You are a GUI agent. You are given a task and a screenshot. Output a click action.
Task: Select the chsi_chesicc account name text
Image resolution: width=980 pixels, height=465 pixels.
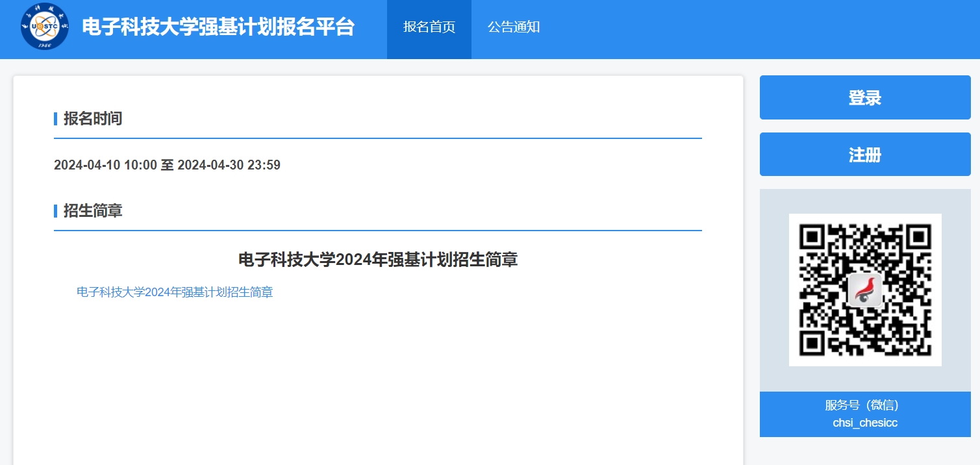tap(864, 423)
